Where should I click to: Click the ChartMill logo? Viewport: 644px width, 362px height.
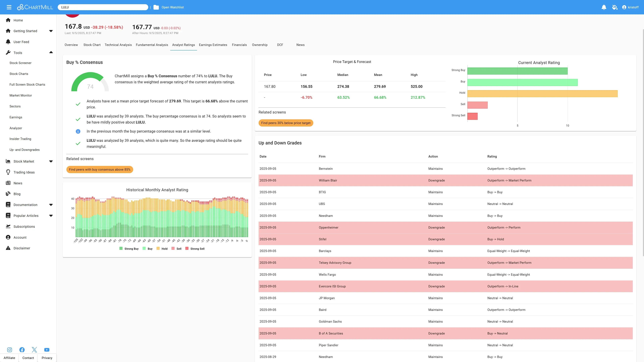(35, 7)
